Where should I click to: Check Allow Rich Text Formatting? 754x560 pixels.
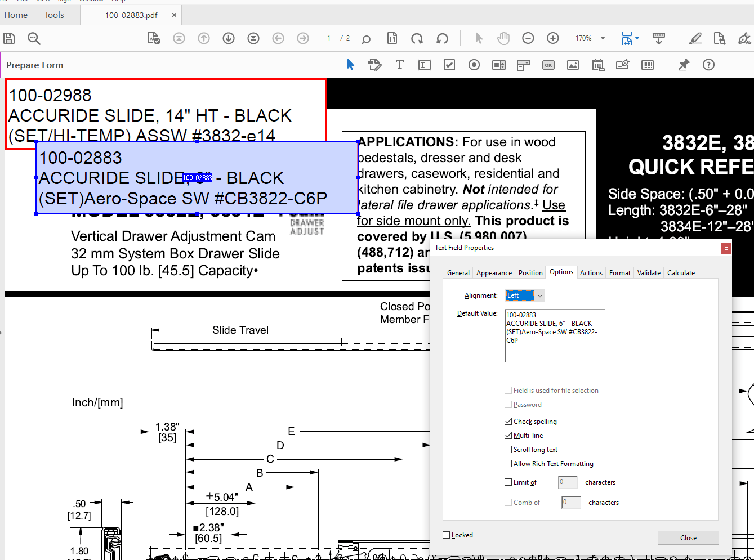point(508,463)
